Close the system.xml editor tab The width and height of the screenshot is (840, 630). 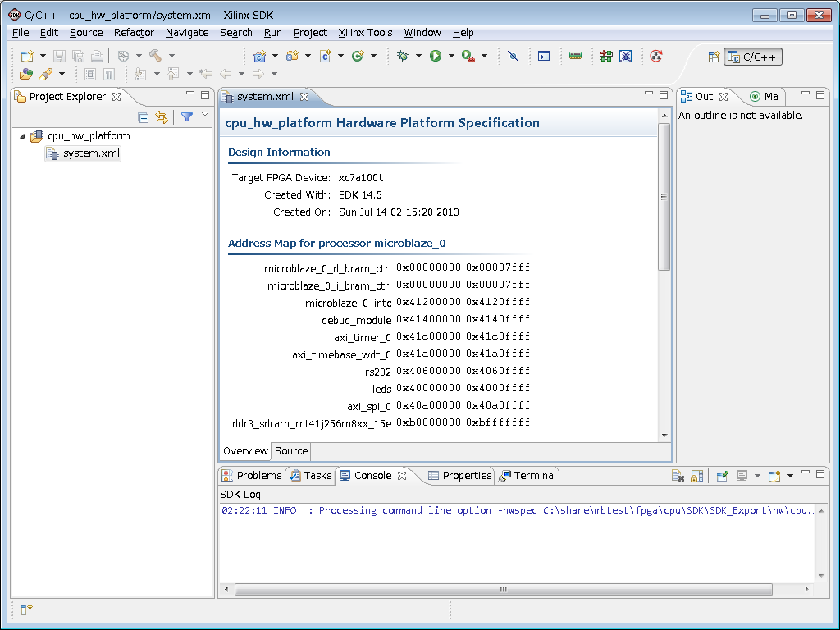click(x=304, y=97)
